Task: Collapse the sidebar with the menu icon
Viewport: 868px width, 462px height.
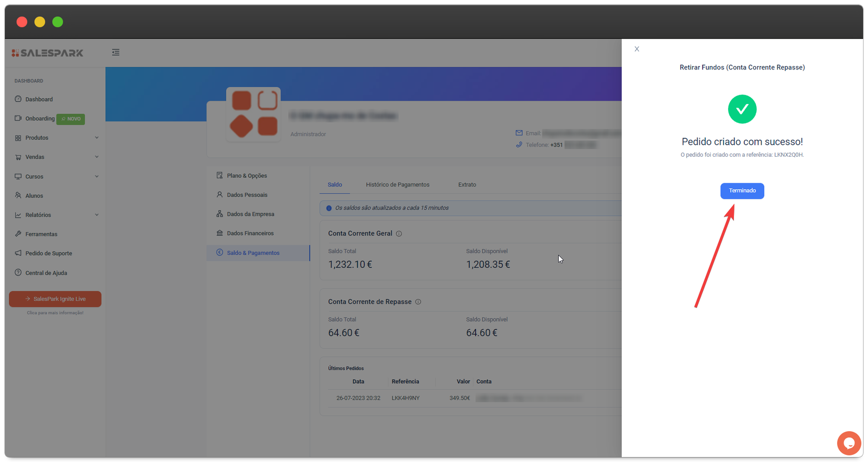Action: (x=116, y=52)
